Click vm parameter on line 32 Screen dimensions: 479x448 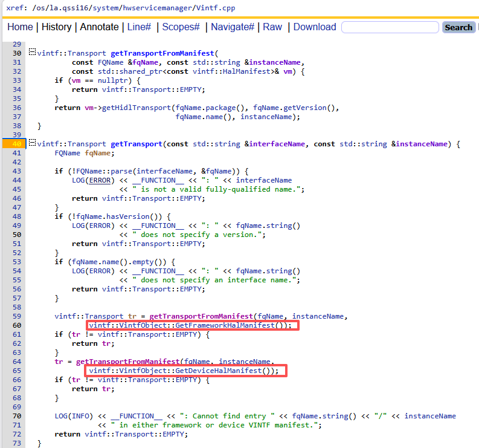pyautogui.click(x=288, y=71)
